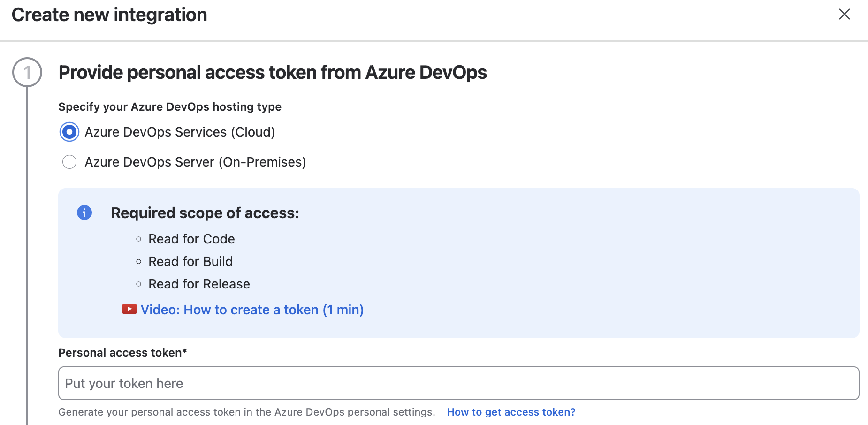Click the 'Personal access token*' label
Viewport: 868px width, 425px height.
click(122, 353)
